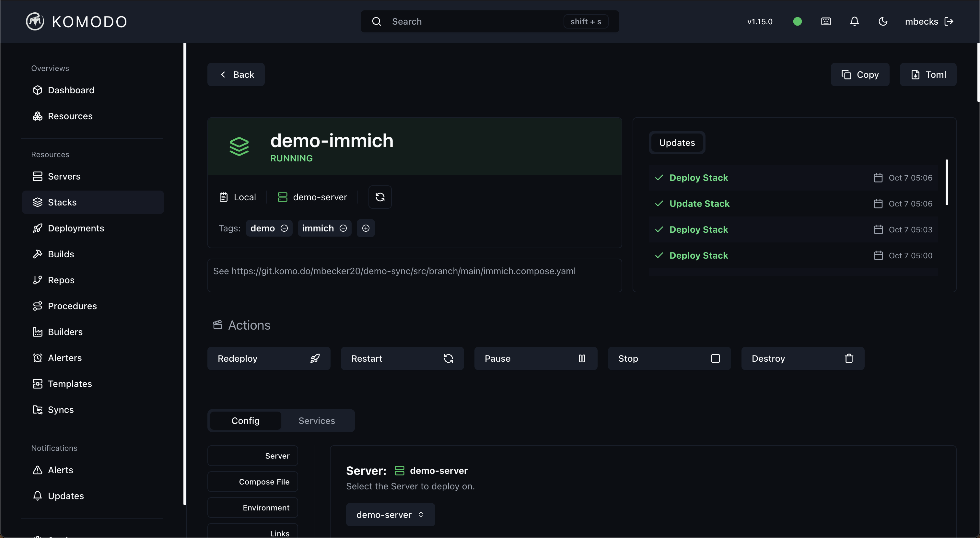The image size is (980, 538).
Task: Switch to the Services tab
Action: coord(317,420)
